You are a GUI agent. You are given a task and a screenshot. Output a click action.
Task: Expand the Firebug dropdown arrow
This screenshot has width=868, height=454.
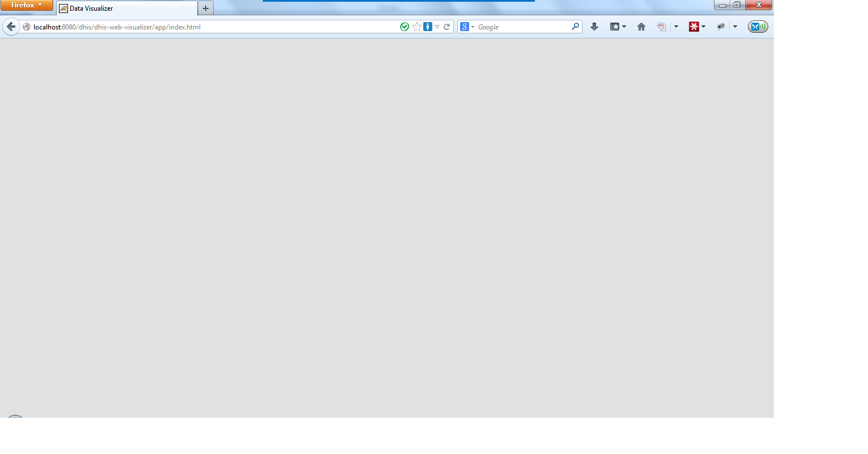(735, 27)
